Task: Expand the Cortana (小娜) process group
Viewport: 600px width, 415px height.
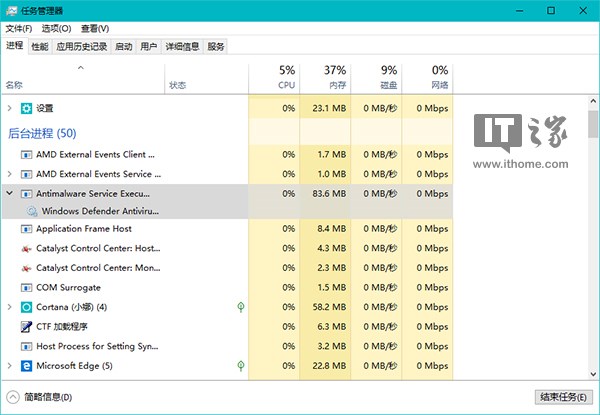Action: tap(10, 307)
